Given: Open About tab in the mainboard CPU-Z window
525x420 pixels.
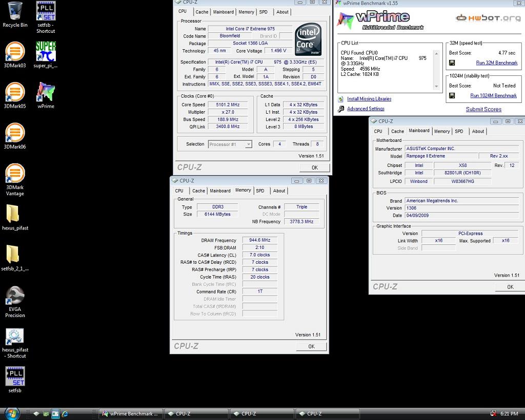Looking at the screenshot, I should 478,132.
